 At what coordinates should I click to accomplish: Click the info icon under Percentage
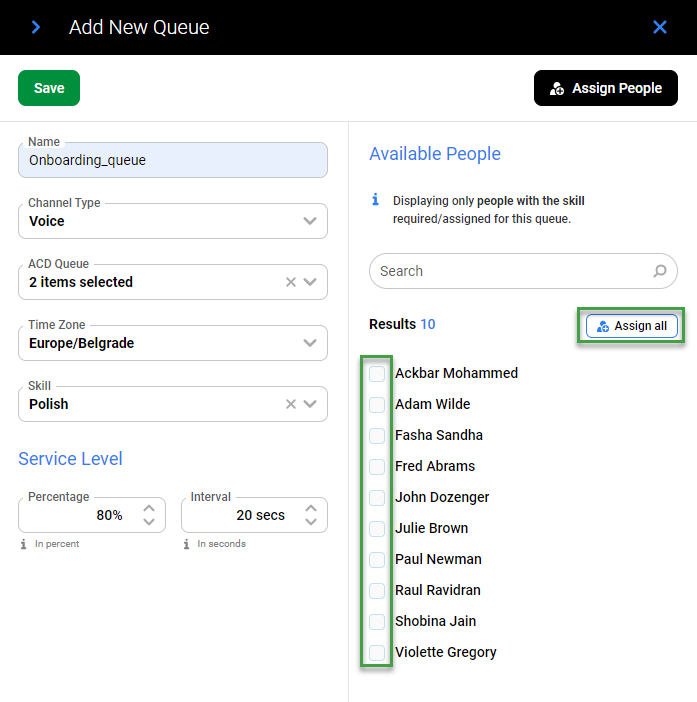pyautogui.click(x=23, y=544)
